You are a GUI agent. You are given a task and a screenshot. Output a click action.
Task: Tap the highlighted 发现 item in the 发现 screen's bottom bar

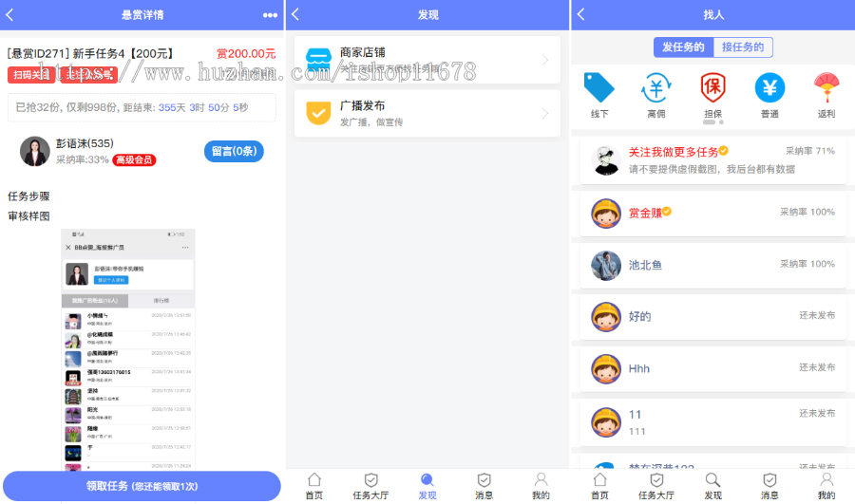[x=427, y=486]
